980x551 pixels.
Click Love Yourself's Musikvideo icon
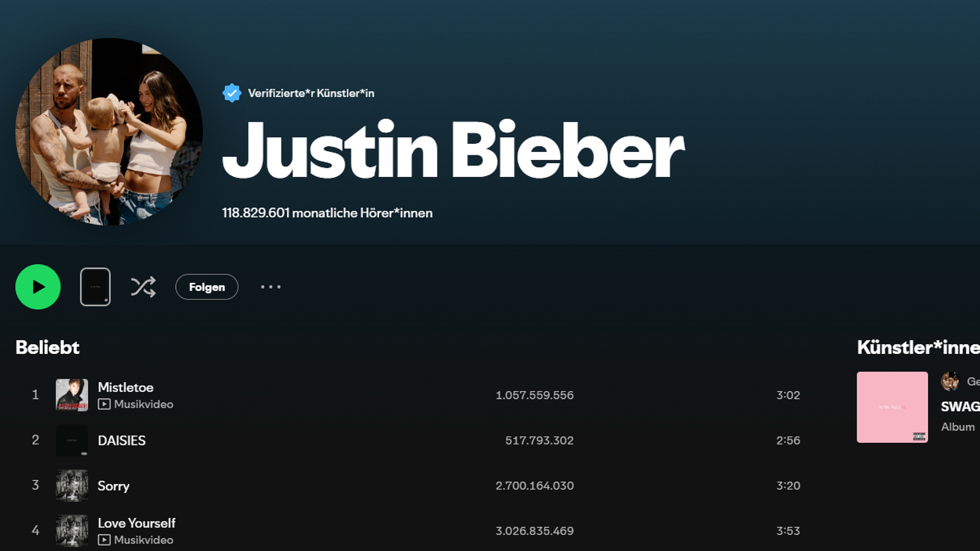[104, 540]
